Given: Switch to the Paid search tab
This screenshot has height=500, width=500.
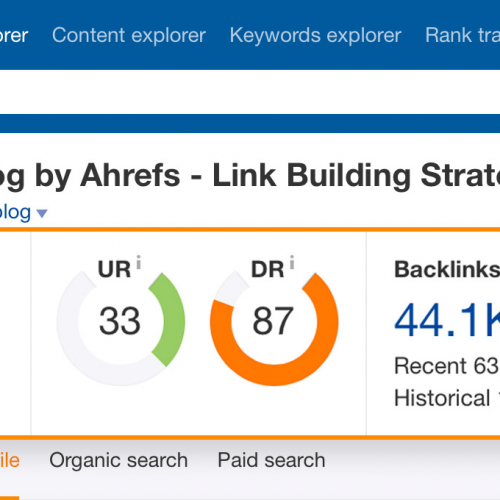Looking at the screenshot, I should point(271,460).
